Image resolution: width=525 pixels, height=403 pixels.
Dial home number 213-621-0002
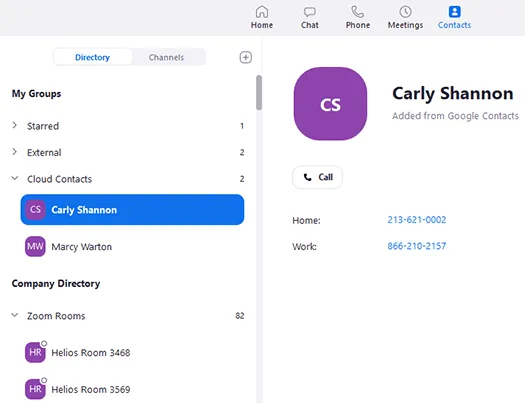[417, 220]
